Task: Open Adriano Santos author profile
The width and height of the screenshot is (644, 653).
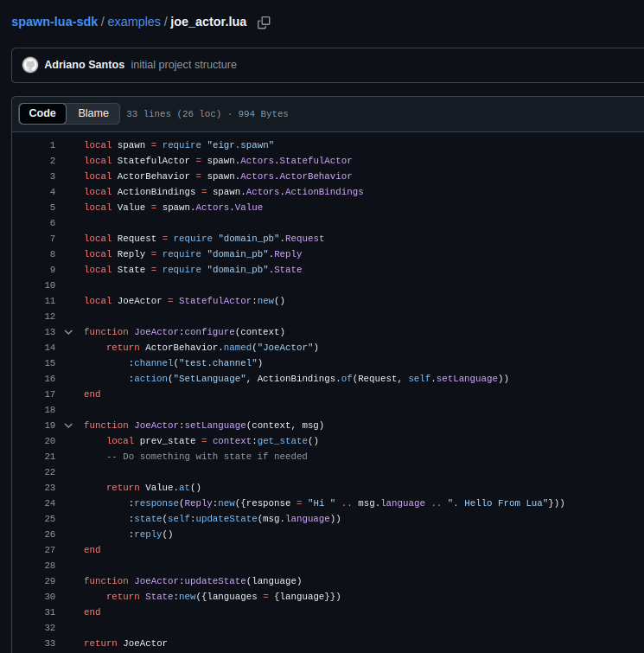Action: coord(85,65)
